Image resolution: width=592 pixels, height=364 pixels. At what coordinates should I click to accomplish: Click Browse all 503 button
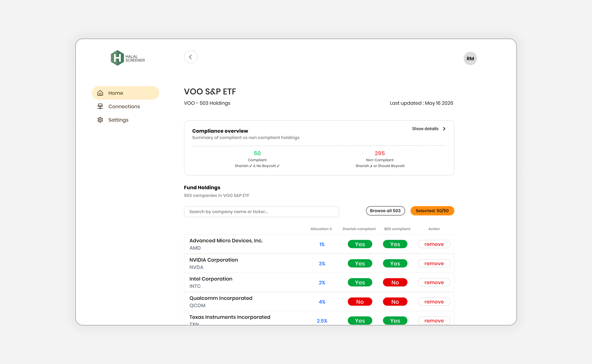[x=385, y=211]
